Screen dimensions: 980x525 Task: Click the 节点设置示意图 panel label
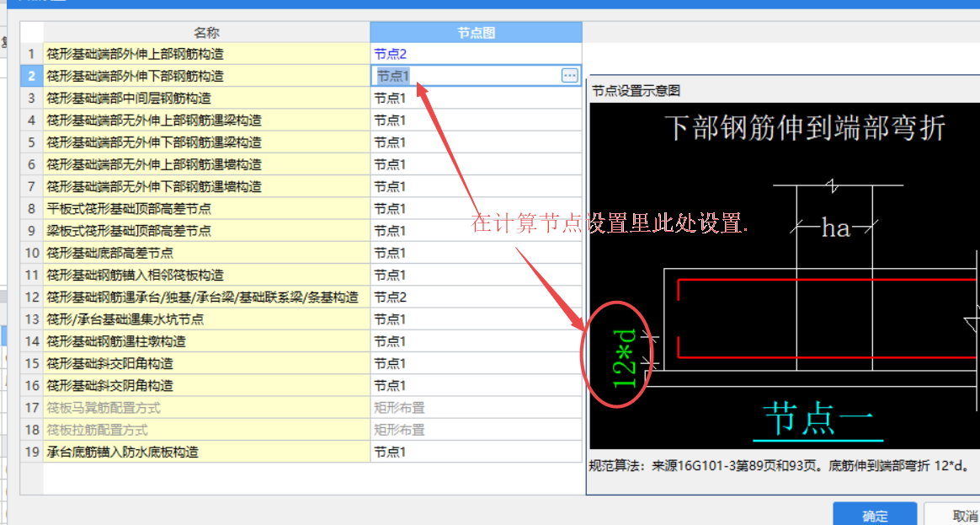coord(636,91)
